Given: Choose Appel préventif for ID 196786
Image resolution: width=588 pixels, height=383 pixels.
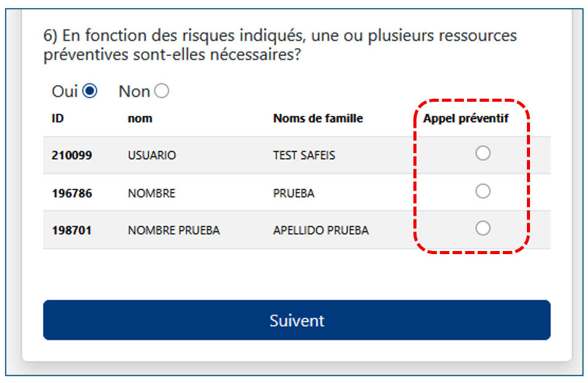Looking at the screenshot, I should click(x=482, y=192).
